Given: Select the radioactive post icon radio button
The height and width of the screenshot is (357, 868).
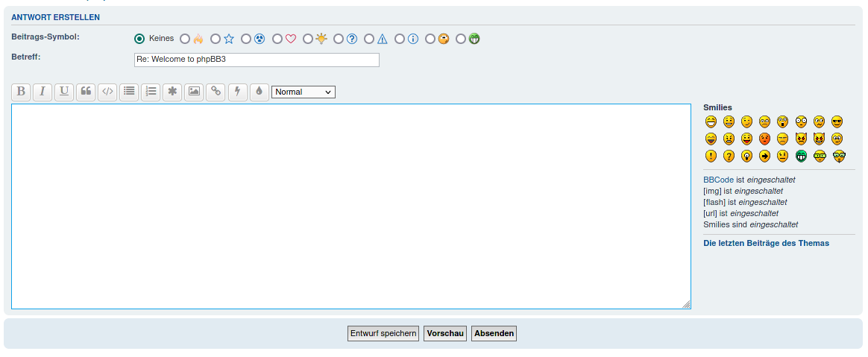Looking at the screenshot, I should [x=246, y=39].
